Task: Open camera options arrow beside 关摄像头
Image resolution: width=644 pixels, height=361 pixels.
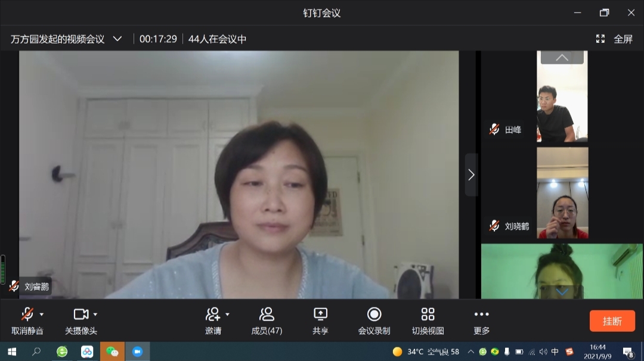Action: [95, 315]
